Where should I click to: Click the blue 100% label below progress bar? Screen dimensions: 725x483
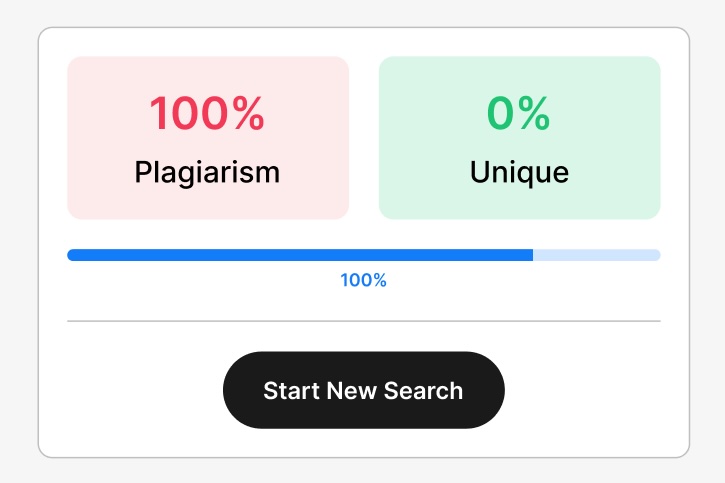(363, 280)
